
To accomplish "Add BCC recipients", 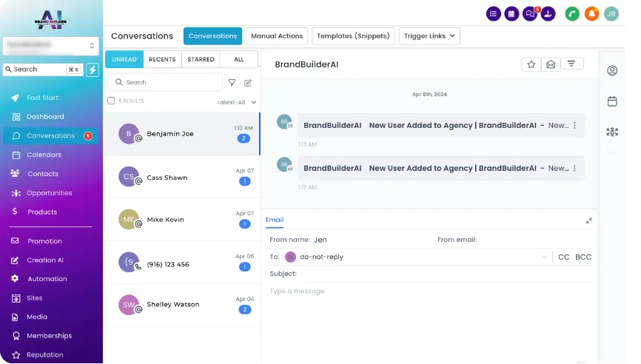I will coord(583,257).
